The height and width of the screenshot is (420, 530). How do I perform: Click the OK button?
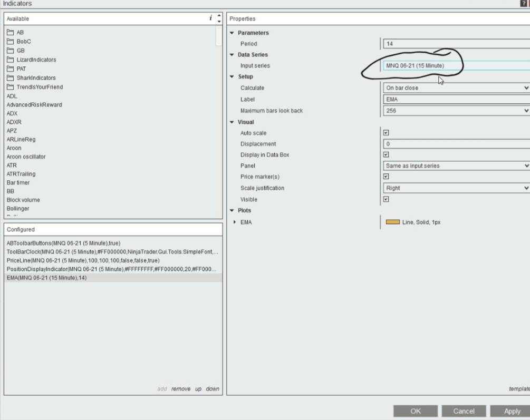click(416, 411)
